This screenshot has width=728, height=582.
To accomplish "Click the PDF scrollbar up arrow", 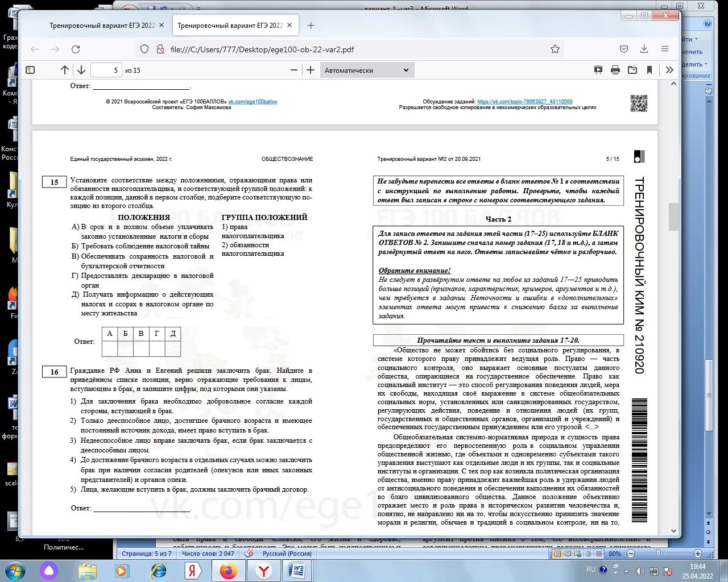I will [674, 84].
